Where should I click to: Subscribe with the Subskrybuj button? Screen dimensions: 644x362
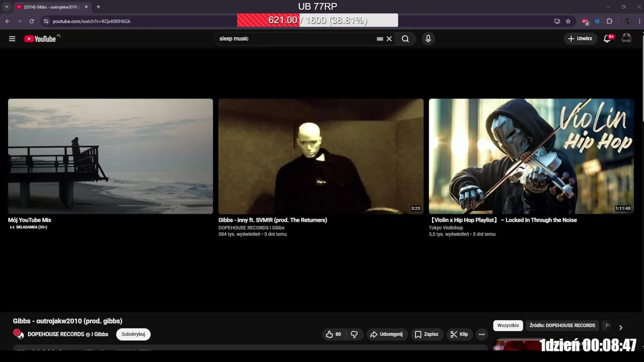[x=133, y=334]
